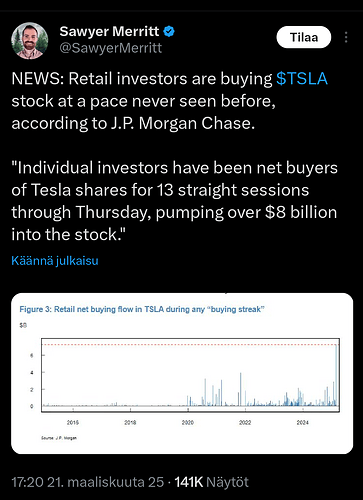Screen dimensions: 363x500
Task: Click the red dashed line in chart
Action: 190,344
